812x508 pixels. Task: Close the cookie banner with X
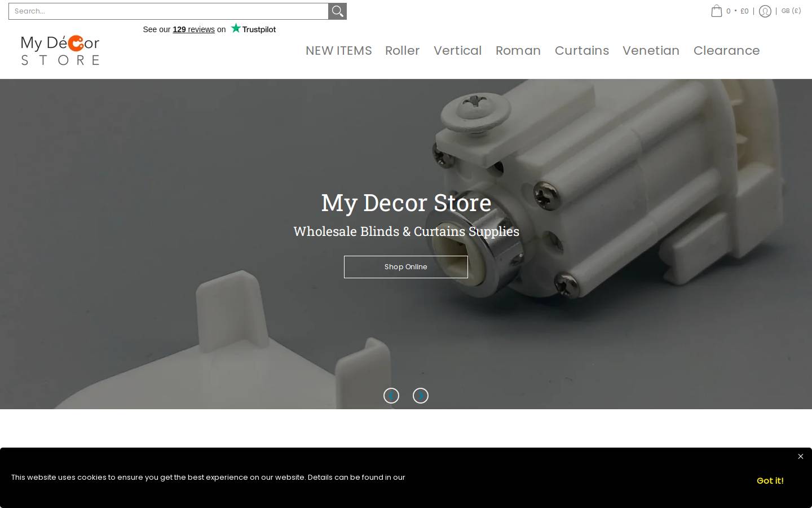point(800,457)
